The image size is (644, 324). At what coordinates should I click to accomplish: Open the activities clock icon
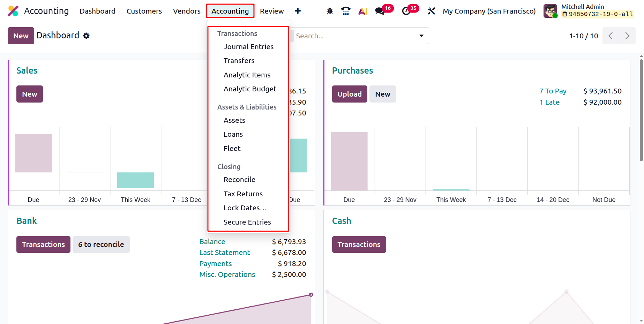point(406,11)
